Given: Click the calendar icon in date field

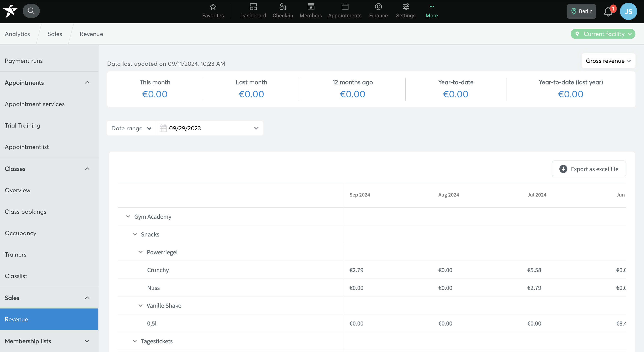Looking at the screenshot, I should click(x=163, y=128).
